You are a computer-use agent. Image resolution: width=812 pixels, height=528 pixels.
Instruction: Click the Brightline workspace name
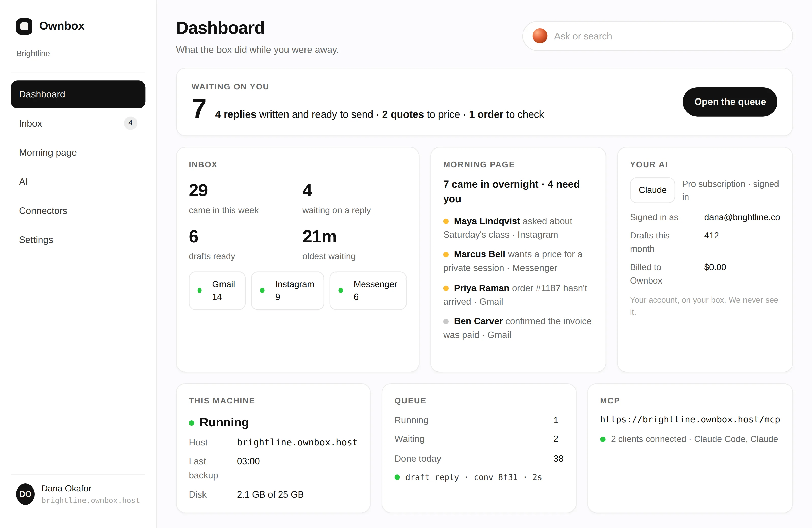(x=33, y=54)
